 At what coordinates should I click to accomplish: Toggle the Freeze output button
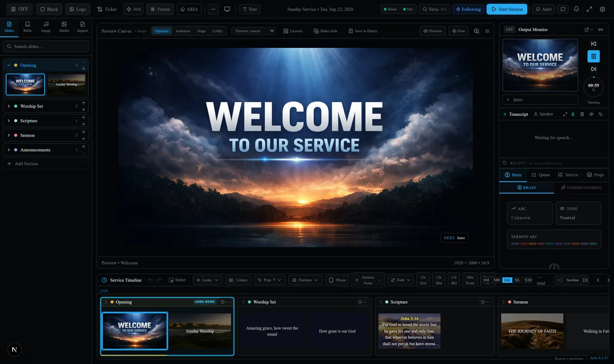pos(160,9)
